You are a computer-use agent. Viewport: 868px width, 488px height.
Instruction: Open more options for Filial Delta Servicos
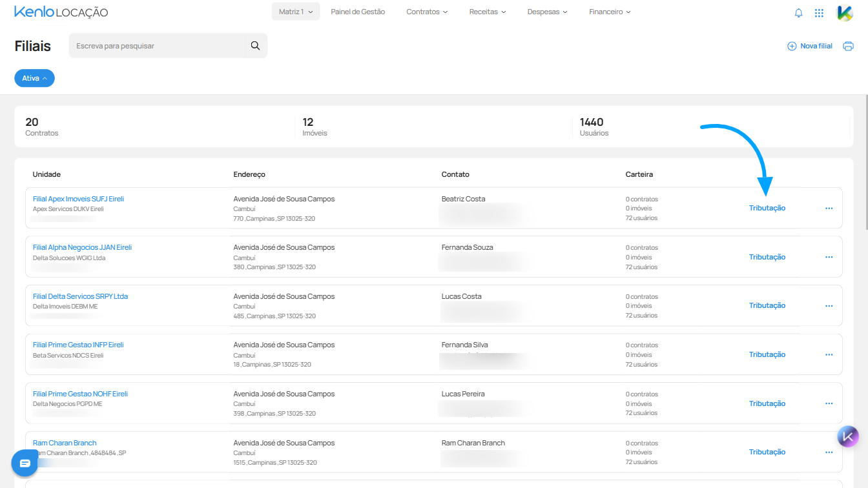click(829, 305)
